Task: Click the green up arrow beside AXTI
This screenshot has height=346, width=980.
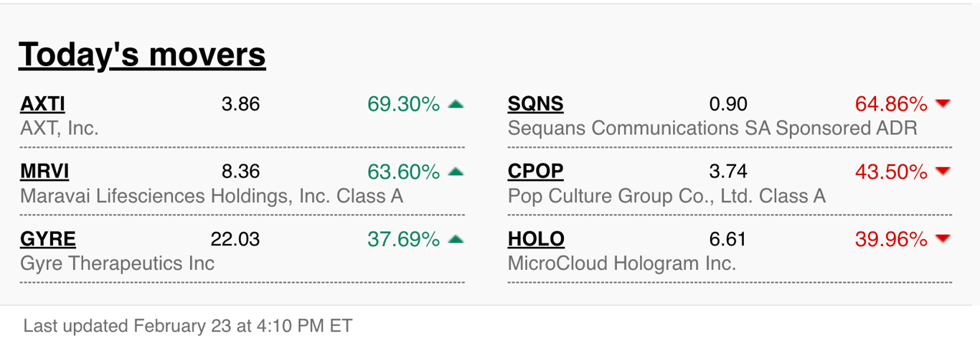Action: pyautogui.click(x=456, y=104)
